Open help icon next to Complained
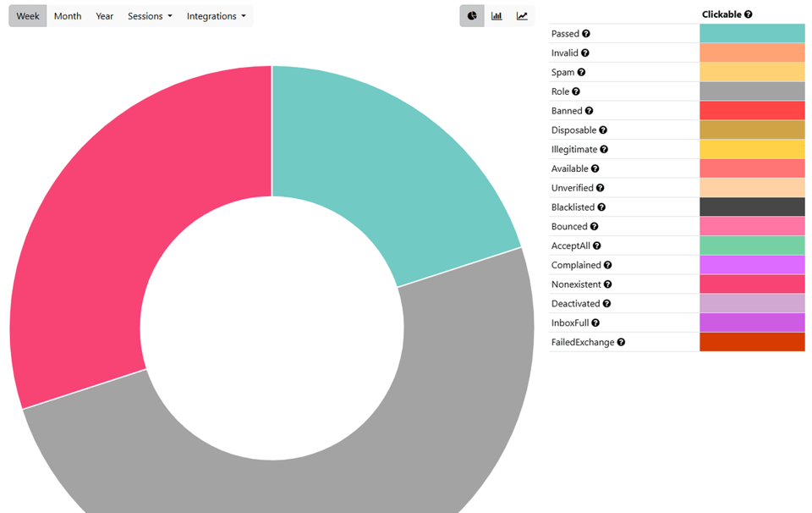The width and height of the screenshot is (812, 513). point(607,265)
